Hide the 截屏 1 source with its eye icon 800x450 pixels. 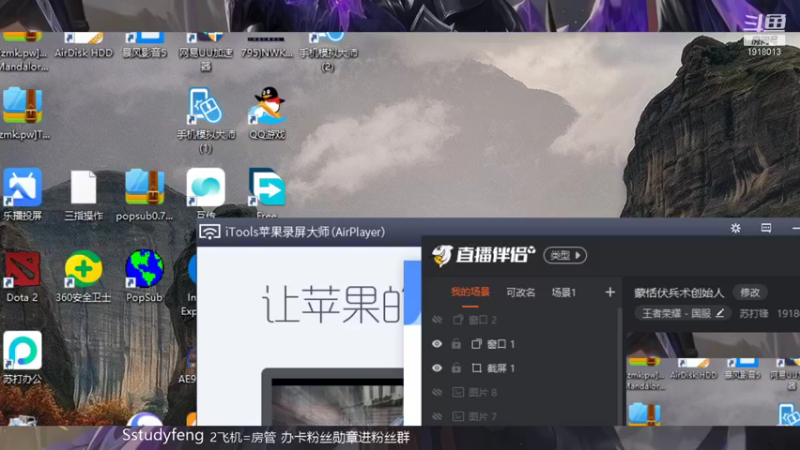pyautogui.click(x=437, y=368)
